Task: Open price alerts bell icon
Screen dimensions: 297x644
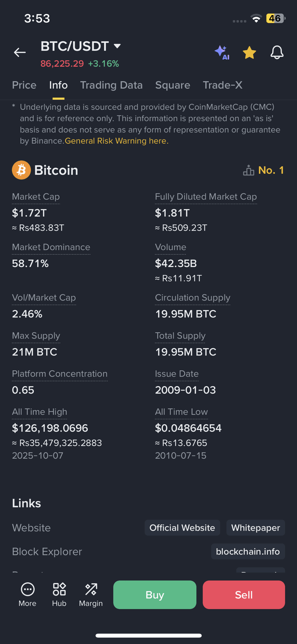Action: click(277, 52)
